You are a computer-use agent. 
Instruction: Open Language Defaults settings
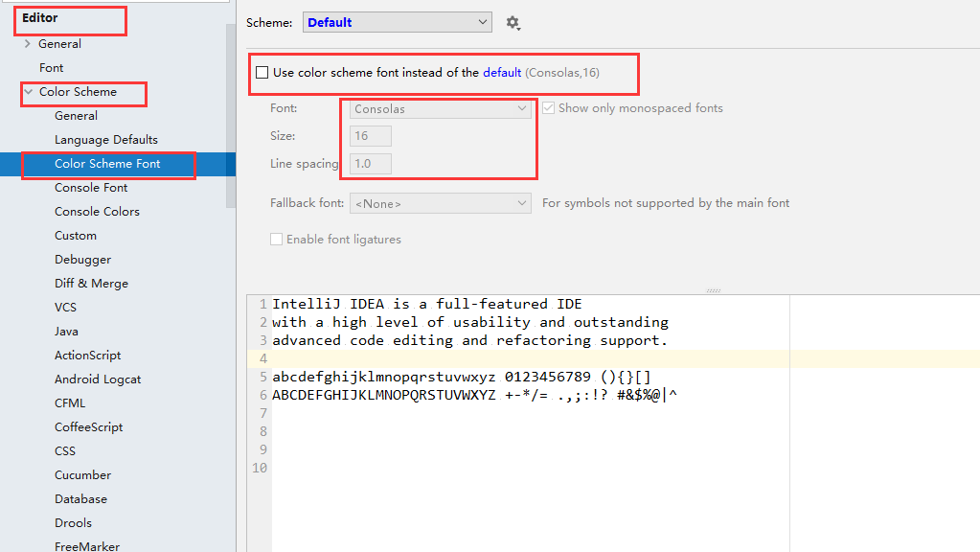106,139
